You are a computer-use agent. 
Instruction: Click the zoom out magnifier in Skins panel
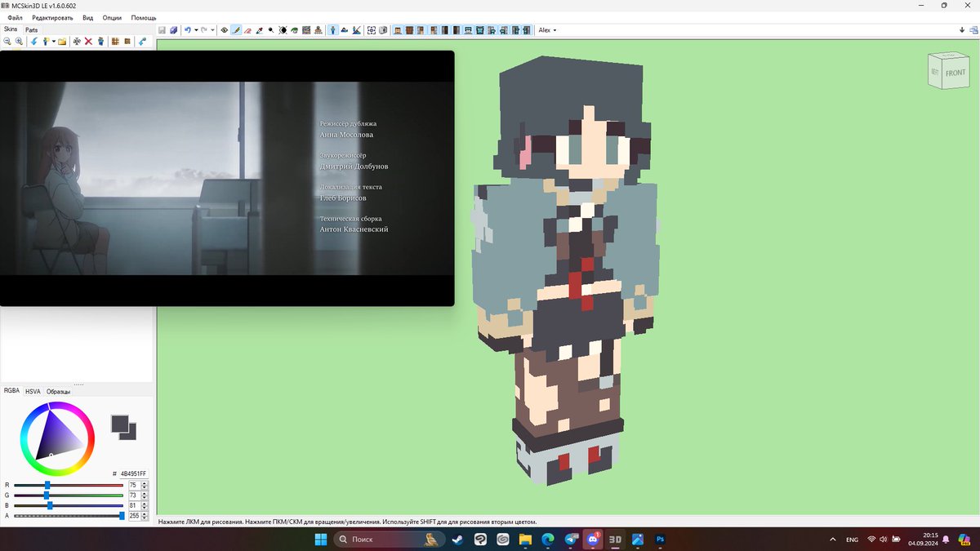[x=7, y=41]
